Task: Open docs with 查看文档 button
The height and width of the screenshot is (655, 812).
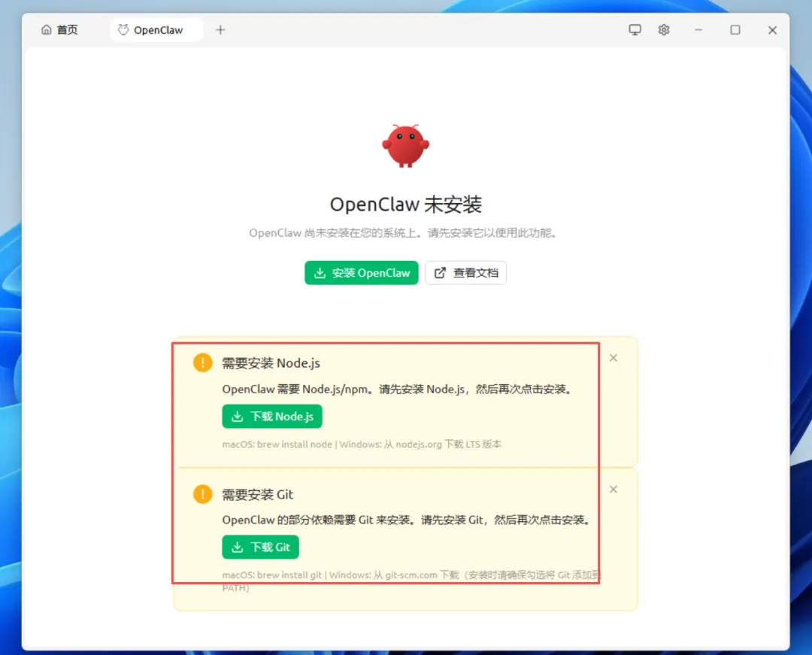Action: pos(465,273)
